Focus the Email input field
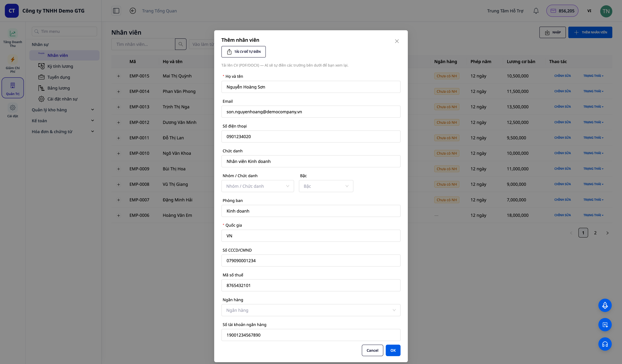Screen dimensions: 622x364 311,112
